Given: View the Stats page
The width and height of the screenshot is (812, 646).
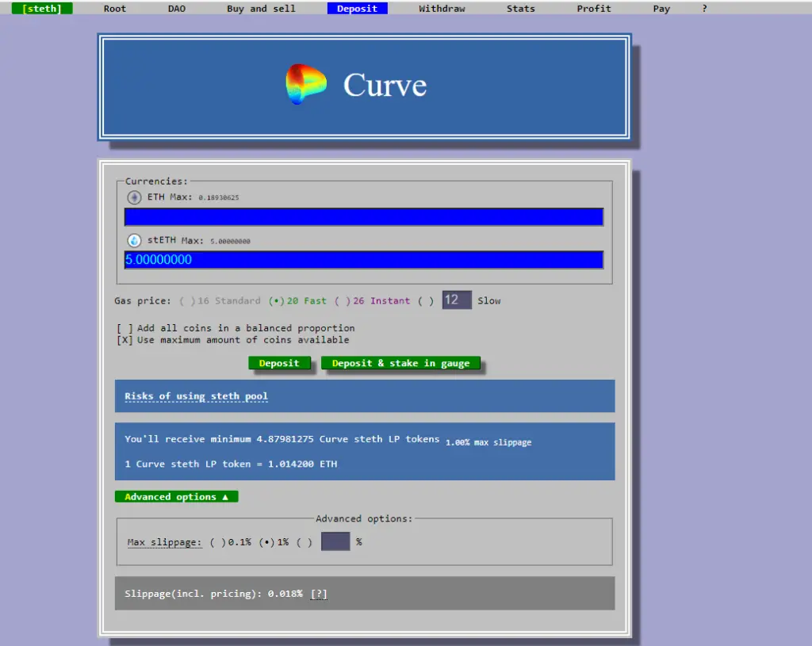Looking at the screenshot, I should coord(520,8).
